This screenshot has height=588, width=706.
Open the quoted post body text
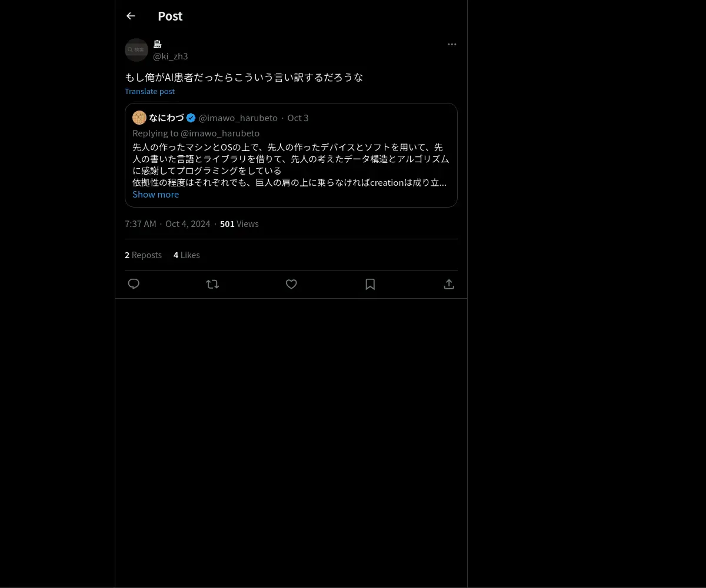point(291,165)
